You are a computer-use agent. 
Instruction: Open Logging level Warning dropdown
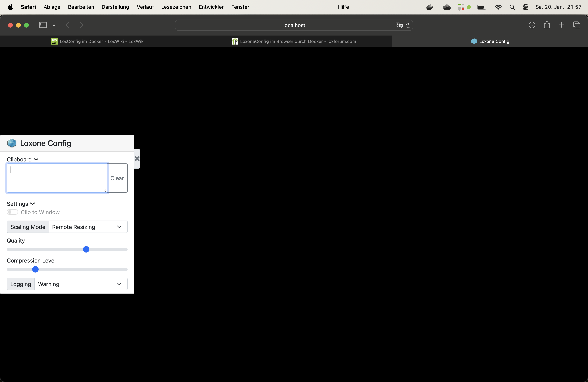click(x=81, y=284)
